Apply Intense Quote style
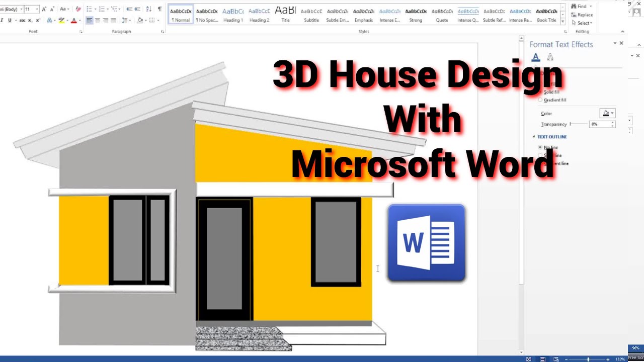The width and height of the screenshot is (644, 362). click(468, 15)
